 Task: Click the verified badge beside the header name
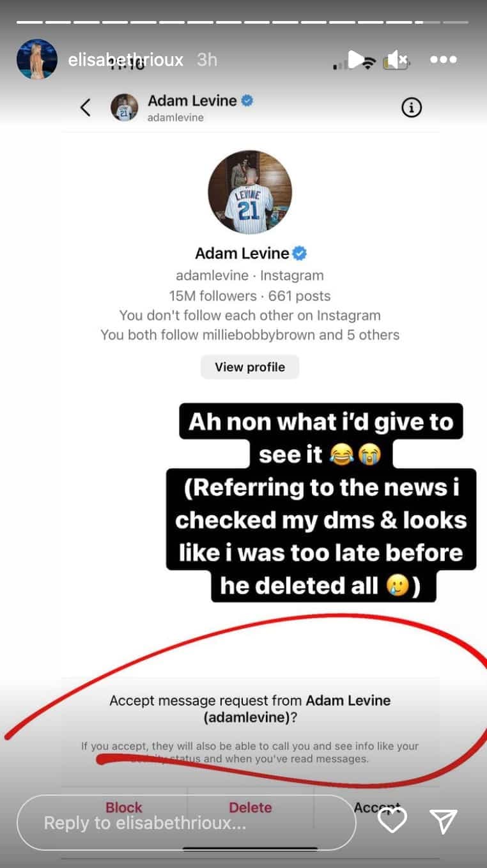coord(247,100)
